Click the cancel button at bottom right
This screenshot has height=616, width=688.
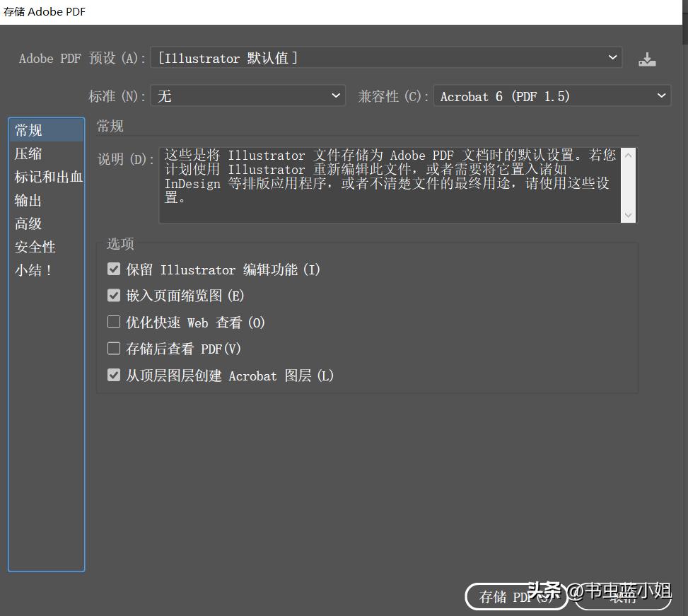pos(623,597)
